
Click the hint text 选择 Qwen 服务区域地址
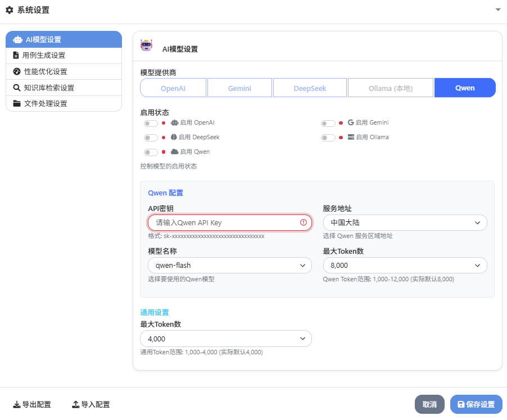[357, 236]
